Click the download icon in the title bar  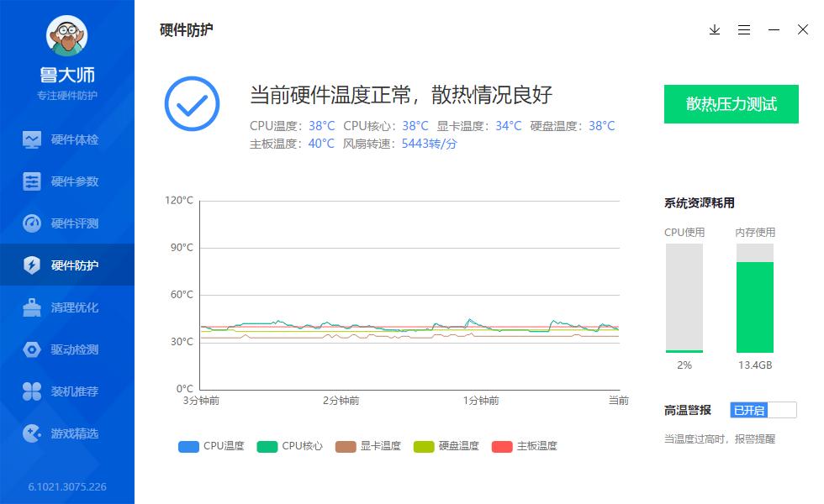(715, 29)
